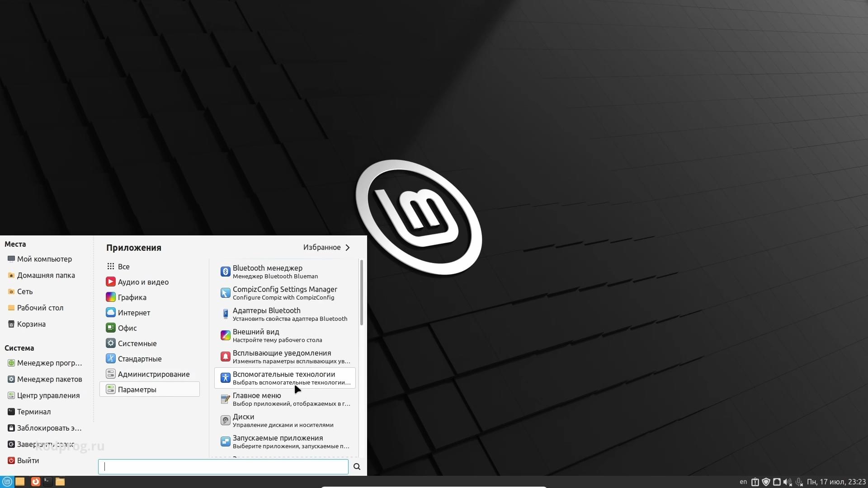Click Заблокировать экран entry
This screenshot has height=488, width=868.
[x=44, y=428]
